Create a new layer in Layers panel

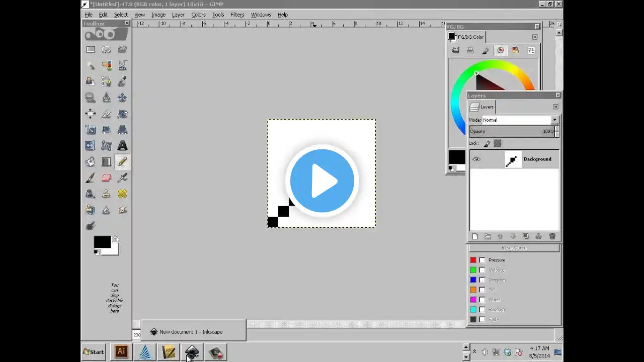(475, 236)
